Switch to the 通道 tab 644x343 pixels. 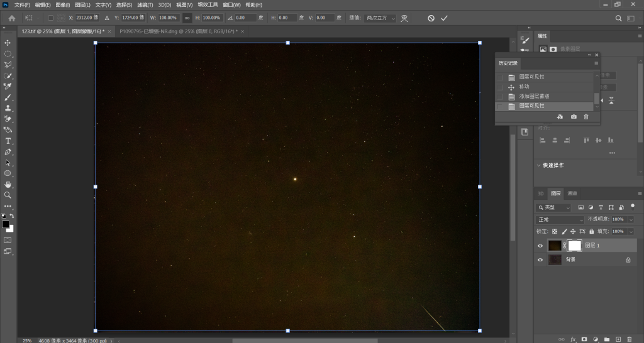572,193
